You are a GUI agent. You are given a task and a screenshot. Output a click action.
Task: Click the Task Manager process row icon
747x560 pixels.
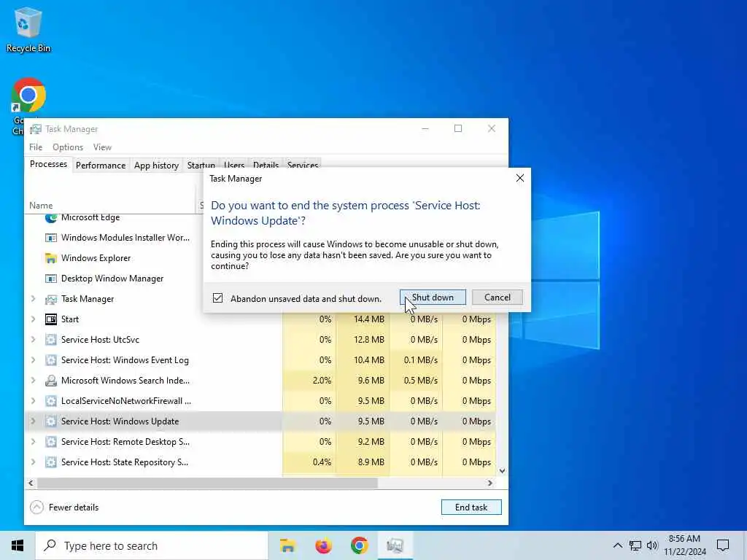click(x=51, y=299)
